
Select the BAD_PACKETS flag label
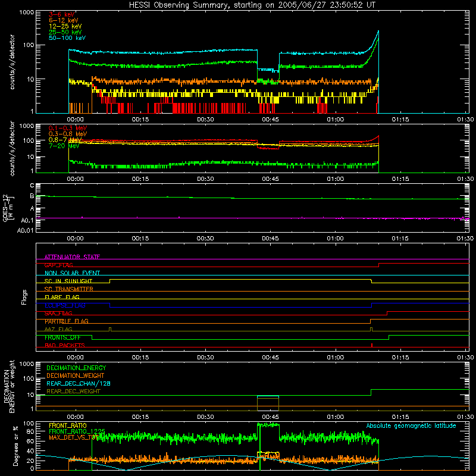pos(65,345)
